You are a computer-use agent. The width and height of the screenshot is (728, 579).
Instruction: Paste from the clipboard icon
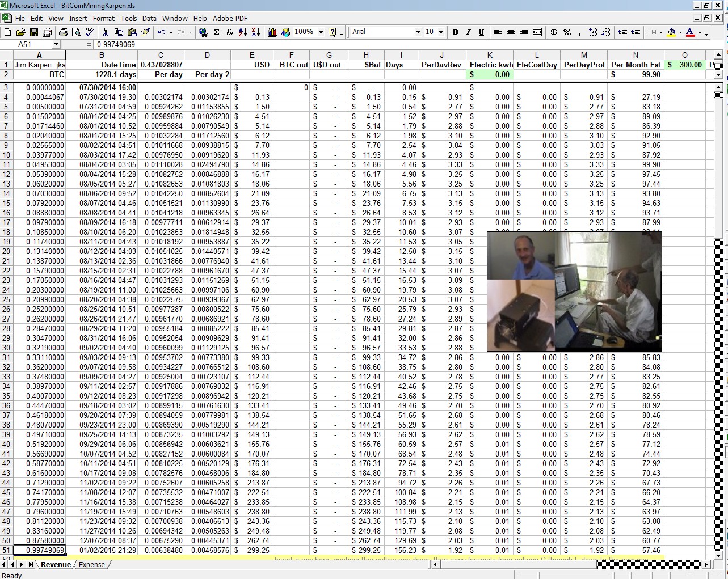(132, 32)
